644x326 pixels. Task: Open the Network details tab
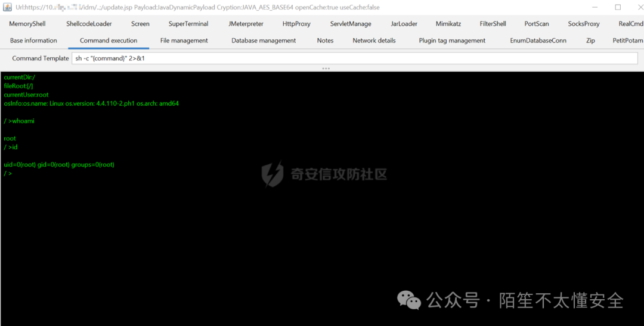coord(374,40)
